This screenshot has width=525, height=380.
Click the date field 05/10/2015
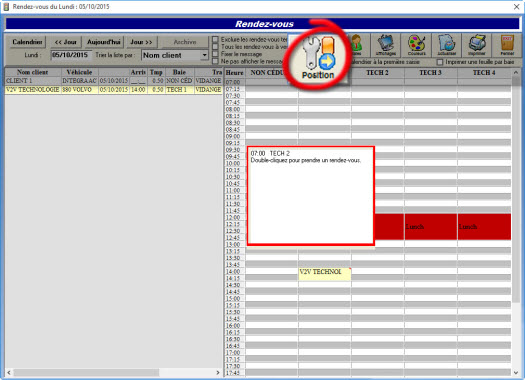[x=70, y=55]
